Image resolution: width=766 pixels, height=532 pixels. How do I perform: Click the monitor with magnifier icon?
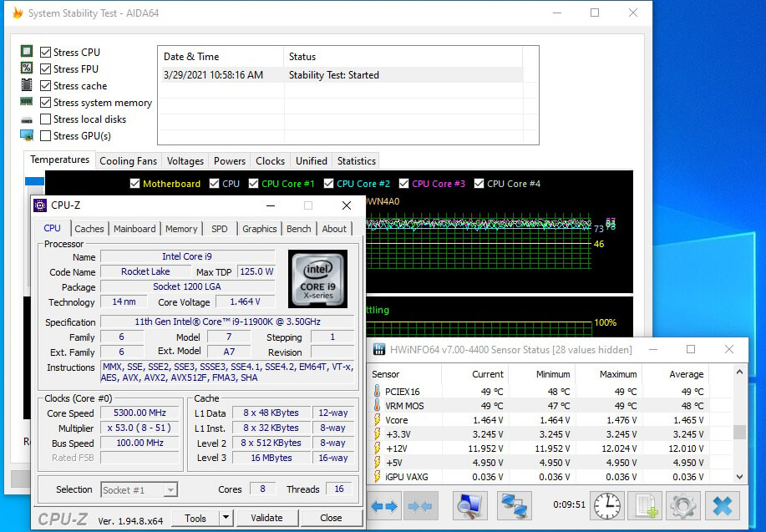[x=470, y=505]
